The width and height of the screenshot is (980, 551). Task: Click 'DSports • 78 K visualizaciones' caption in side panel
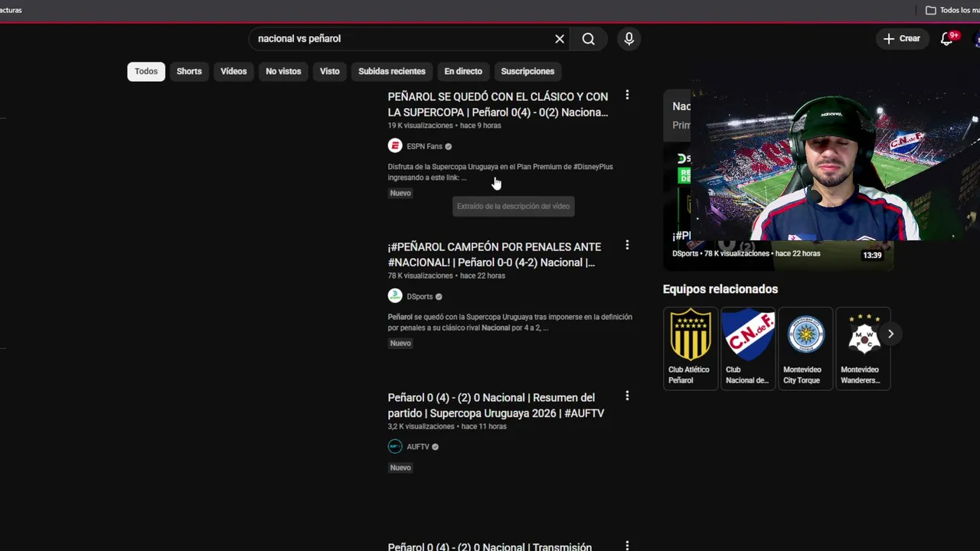pos(746,253)
